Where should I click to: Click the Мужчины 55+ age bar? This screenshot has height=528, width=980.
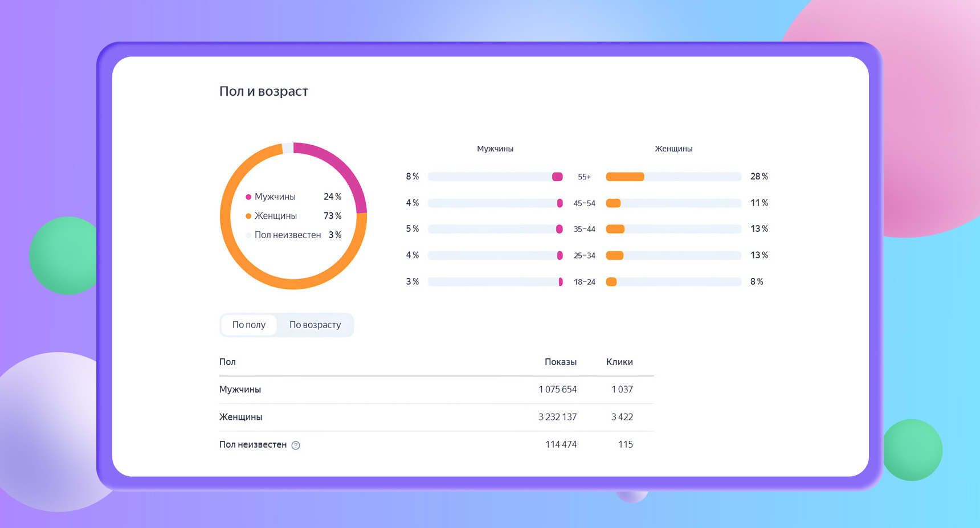(495, 177)
